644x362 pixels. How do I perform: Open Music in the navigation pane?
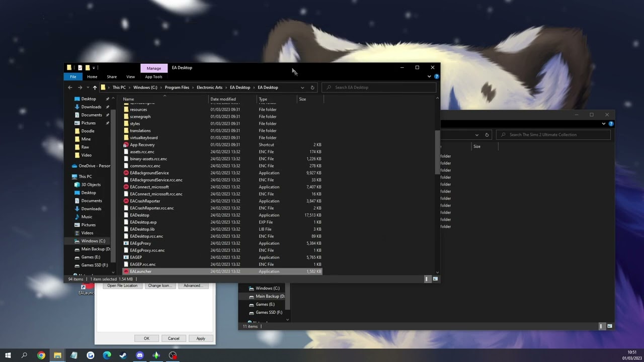click(x=87, y=217)
